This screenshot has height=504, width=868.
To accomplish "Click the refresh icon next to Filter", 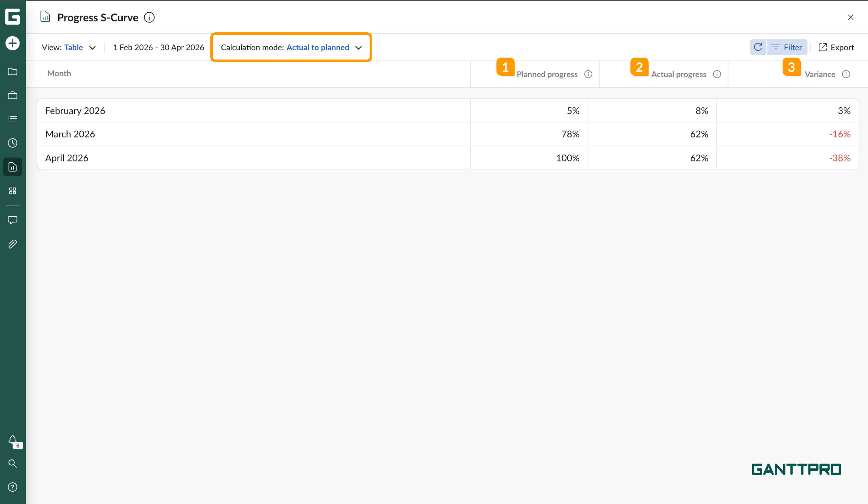I will pos(758,47).
